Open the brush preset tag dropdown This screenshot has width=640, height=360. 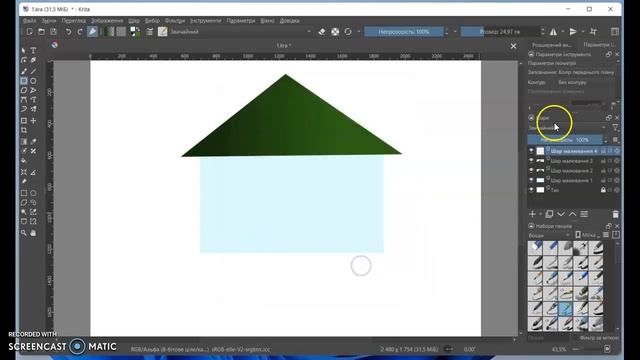(549, 236)
